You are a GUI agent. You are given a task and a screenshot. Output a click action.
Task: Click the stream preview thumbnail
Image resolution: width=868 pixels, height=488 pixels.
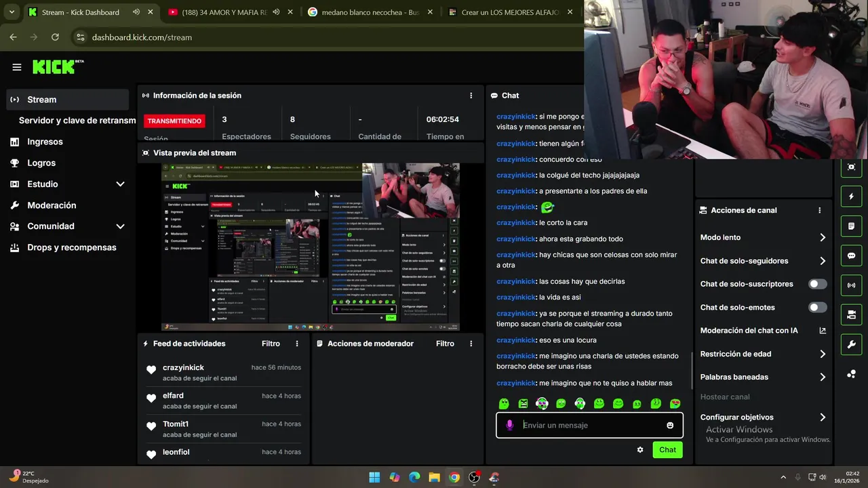(310, 247)
